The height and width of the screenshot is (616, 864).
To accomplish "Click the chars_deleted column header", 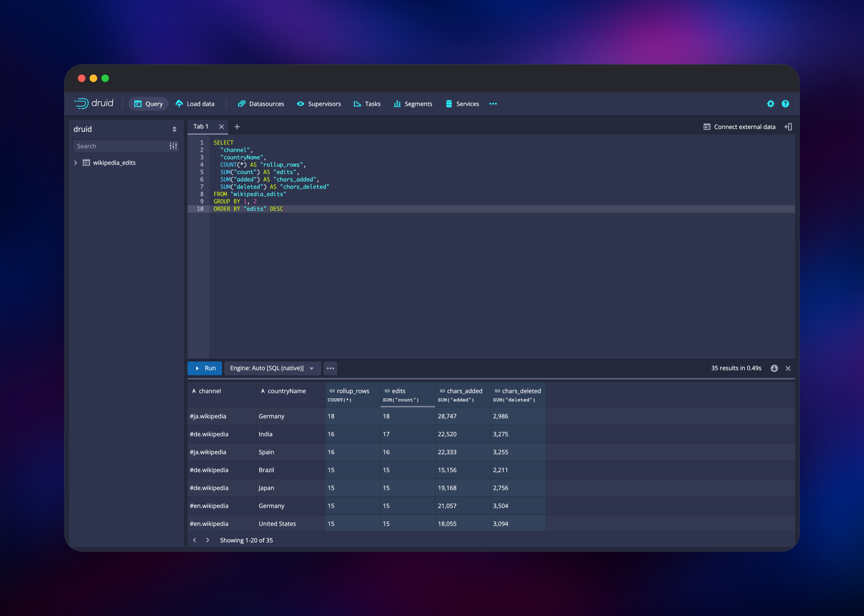I will pyautogui.click(x=518, y=395).
